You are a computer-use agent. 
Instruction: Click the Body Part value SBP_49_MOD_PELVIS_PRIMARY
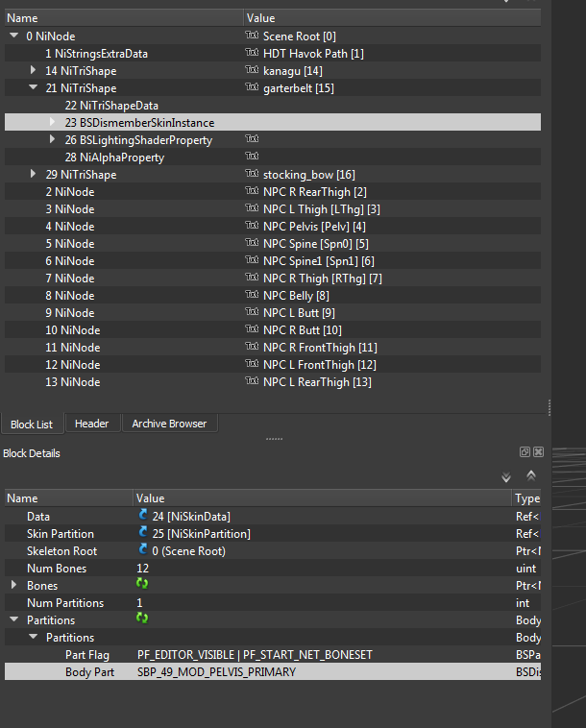pyautogui.click(x=216, y=672)
